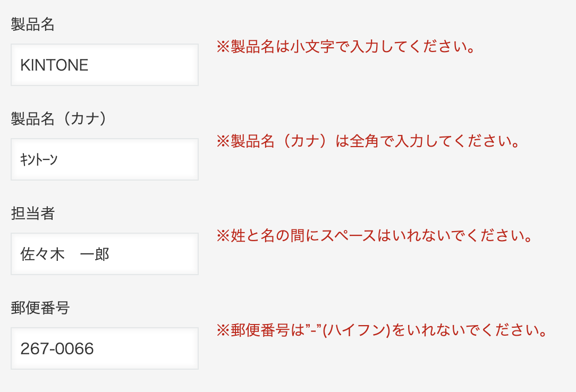This screenshot has width=576, height=392.
Task: Click the 郵便番号 field label
Action: coord(40,308)
